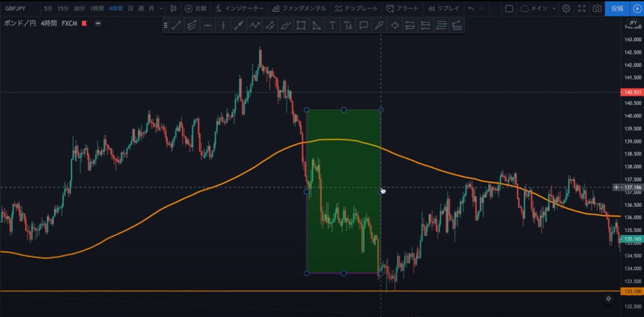This screenshot has width=644, height=317.
Task: Open the candlestick chart type menu
Action: 173,9
